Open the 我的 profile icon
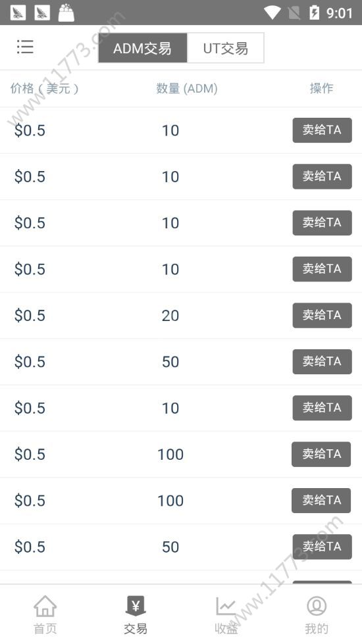 (x=317, y=607)
